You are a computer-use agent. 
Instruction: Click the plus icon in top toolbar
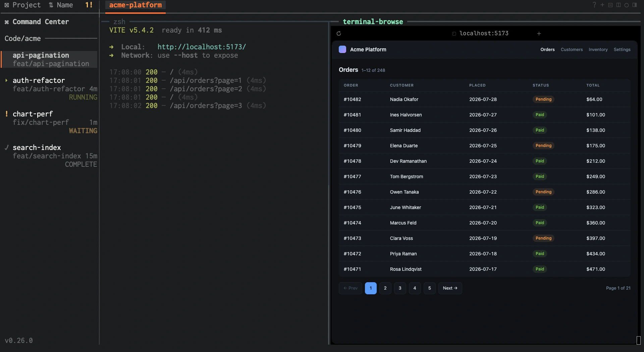click(602, 5)
